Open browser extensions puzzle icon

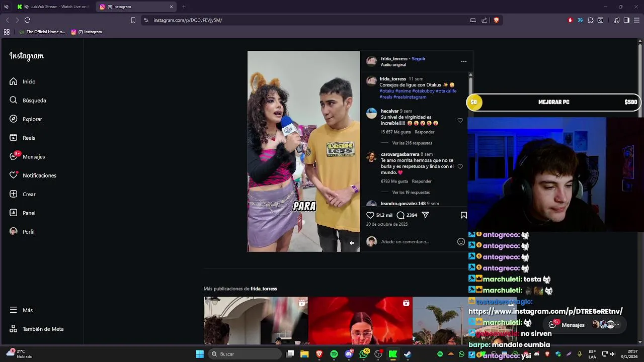click(590, 20)
